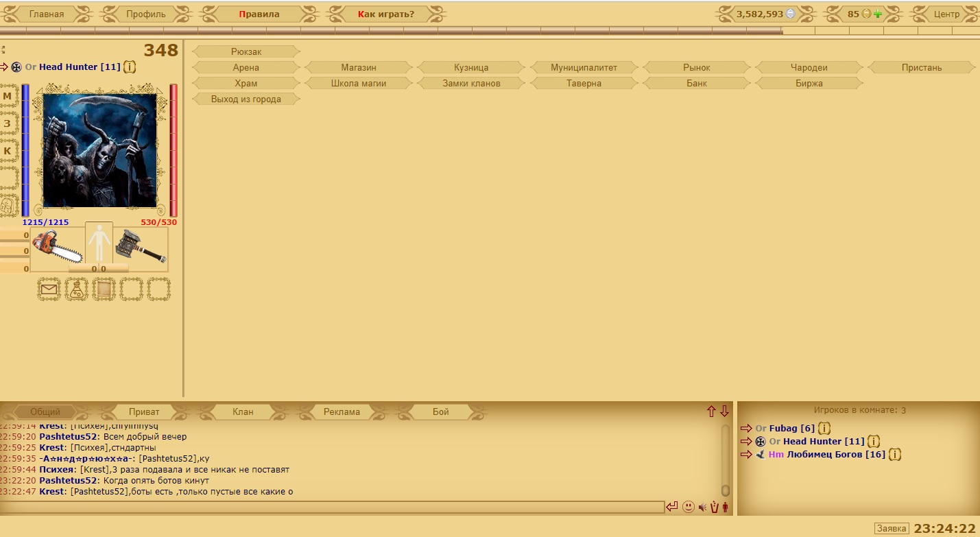Enter the Таверна
The image size is (980, 537).
[584, 83]
